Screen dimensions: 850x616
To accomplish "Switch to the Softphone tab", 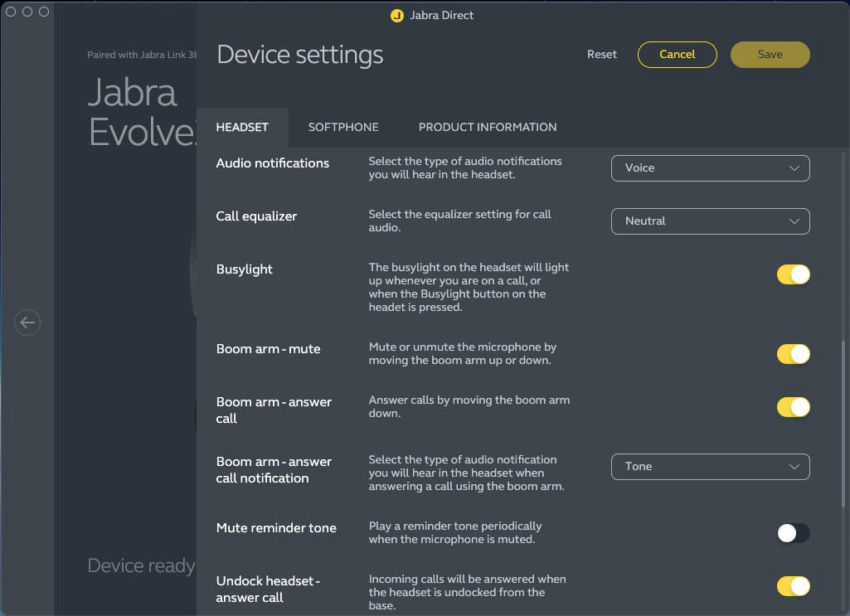I will (343, 127).
